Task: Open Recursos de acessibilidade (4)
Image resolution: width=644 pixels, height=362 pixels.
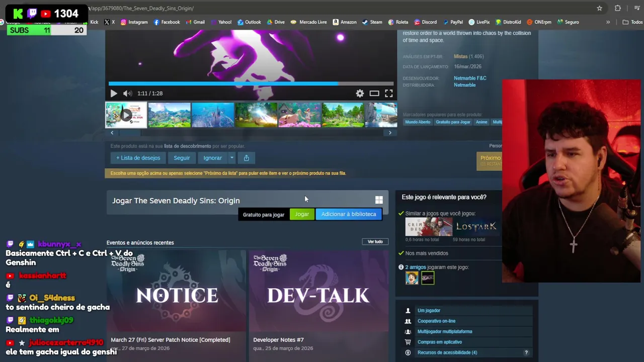Action: (447, 353)
